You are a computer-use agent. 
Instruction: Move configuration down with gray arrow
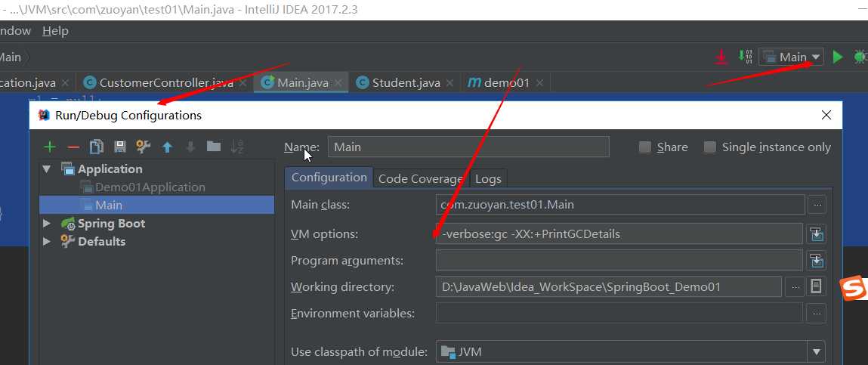[190, 147]
